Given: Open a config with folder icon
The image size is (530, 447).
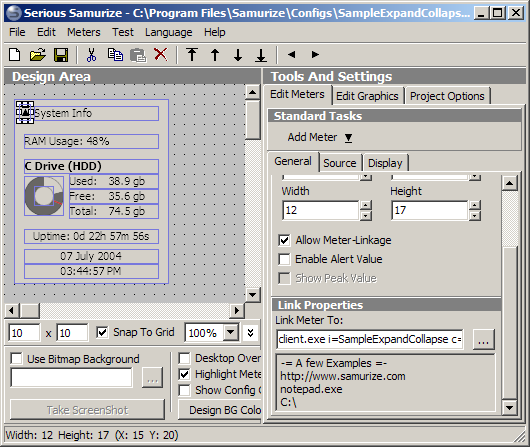Looking at the screenshot, I should tap(38, 54).
